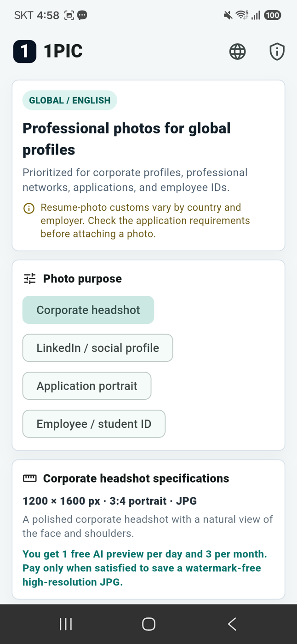Image resolution: width=297 pixels, height=644 pixels.
Task: Choose Application portrait purpose
Action: [x=87, y=386]
